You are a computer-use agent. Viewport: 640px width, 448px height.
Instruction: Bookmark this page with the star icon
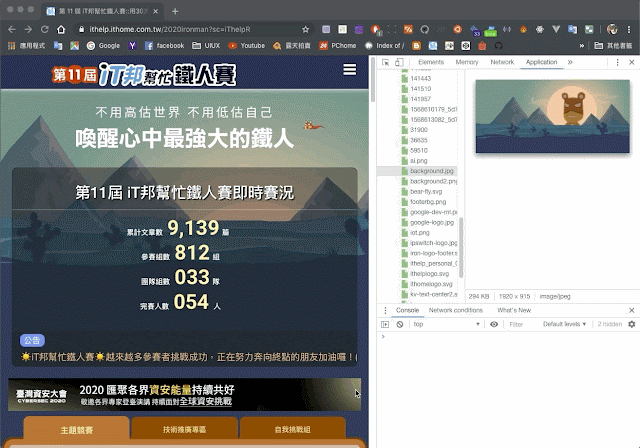pyautogui.click(x=305, y=29)
